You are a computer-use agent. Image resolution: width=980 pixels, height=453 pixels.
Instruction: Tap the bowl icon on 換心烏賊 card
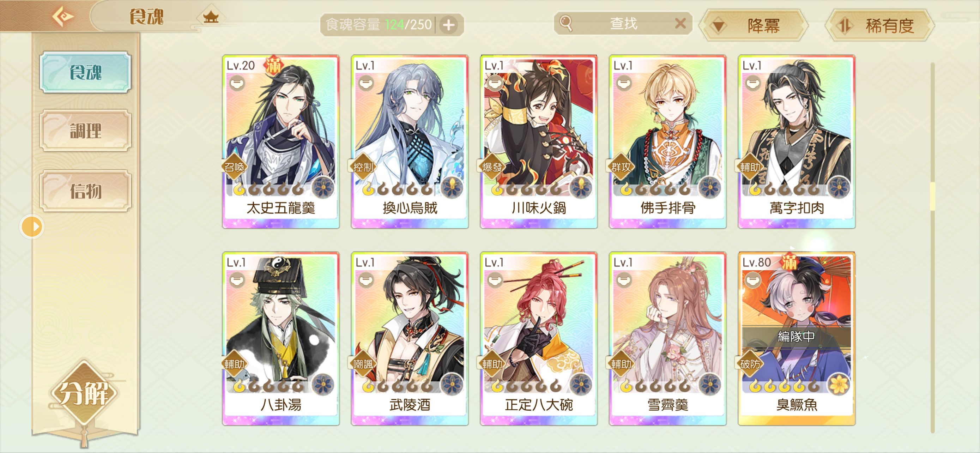[365, 83]
